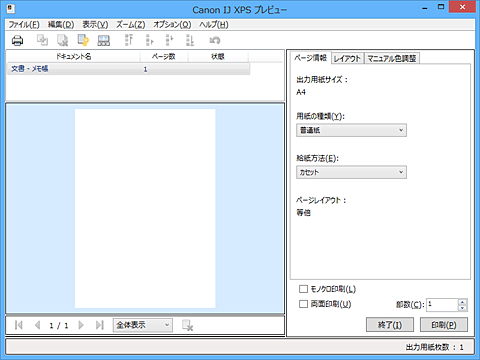
Task: Click the page preview thumbnail
Action: [x=145, y=208]
